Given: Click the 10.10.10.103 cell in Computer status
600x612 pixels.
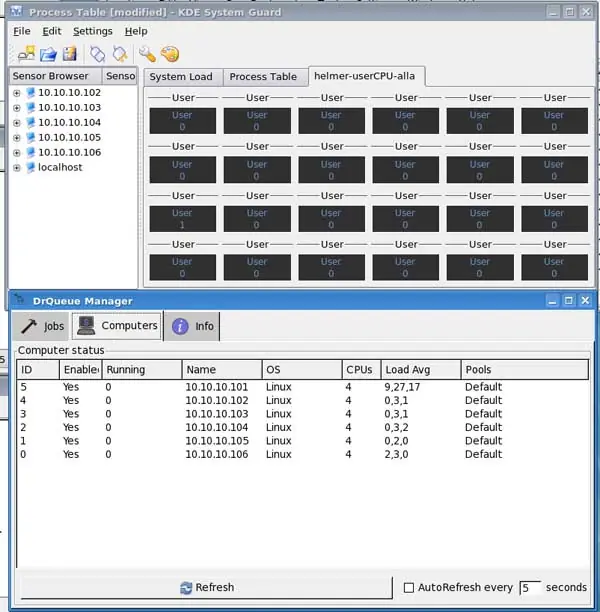Looking at the screenshot, I should point(217,414).
